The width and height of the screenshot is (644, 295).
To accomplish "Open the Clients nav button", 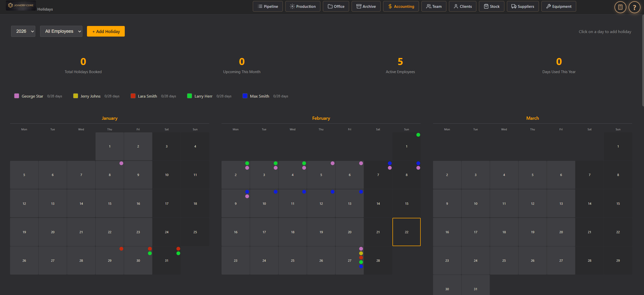I will 463,6.
